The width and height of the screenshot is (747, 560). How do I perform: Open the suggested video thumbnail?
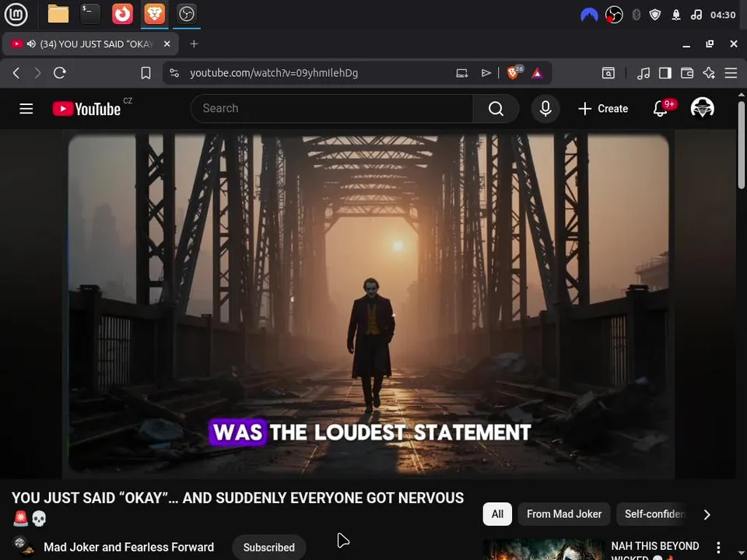click(x=544, y=550)
